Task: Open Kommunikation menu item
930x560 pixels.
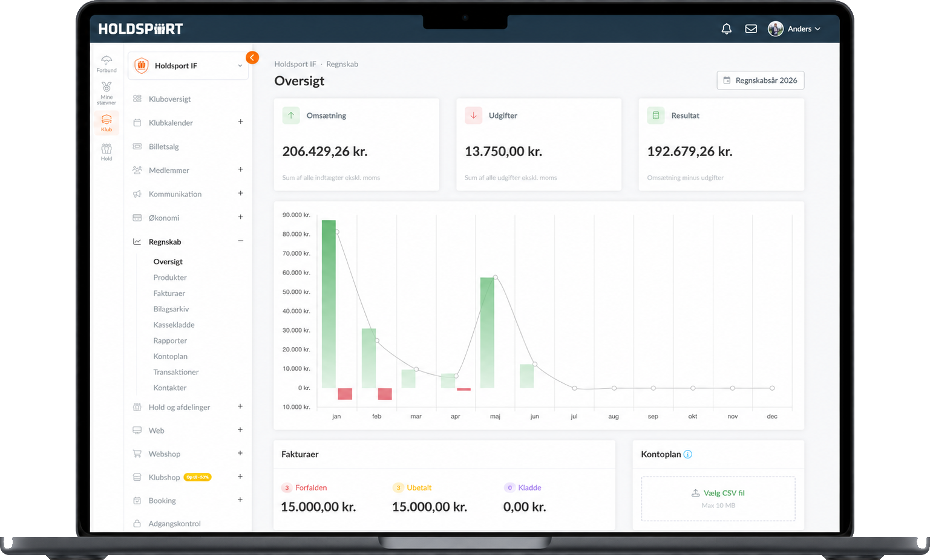Action: (175, 194)
